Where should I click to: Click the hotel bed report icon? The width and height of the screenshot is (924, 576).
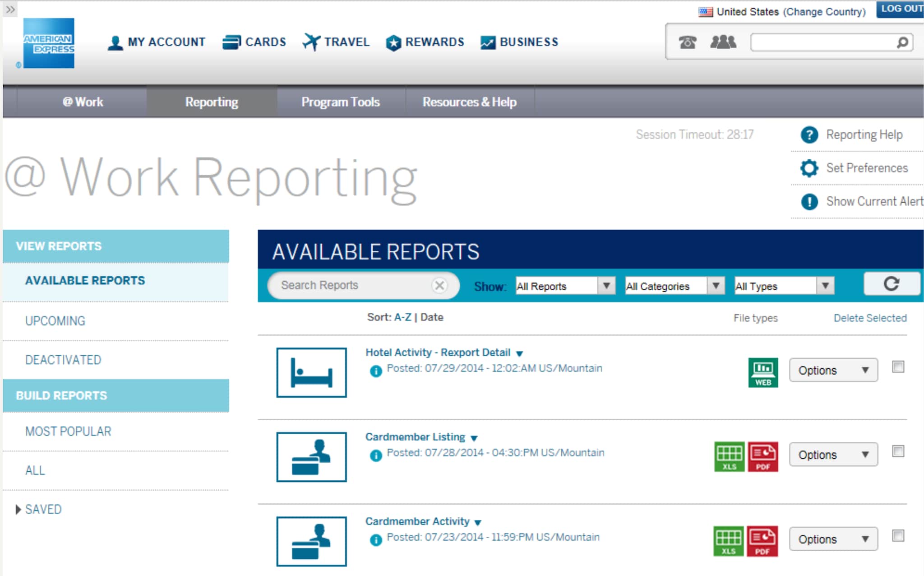[311, 372]
